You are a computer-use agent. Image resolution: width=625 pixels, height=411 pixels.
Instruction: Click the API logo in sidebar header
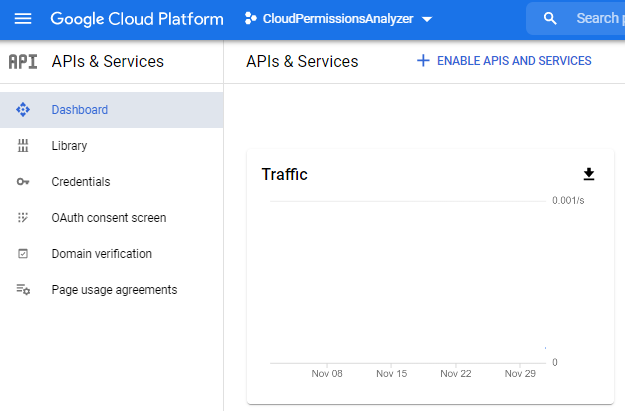[23, 62]
